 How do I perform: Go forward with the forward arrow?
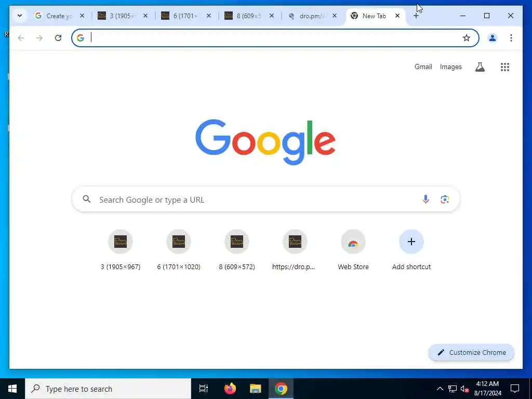coord(39,37)
